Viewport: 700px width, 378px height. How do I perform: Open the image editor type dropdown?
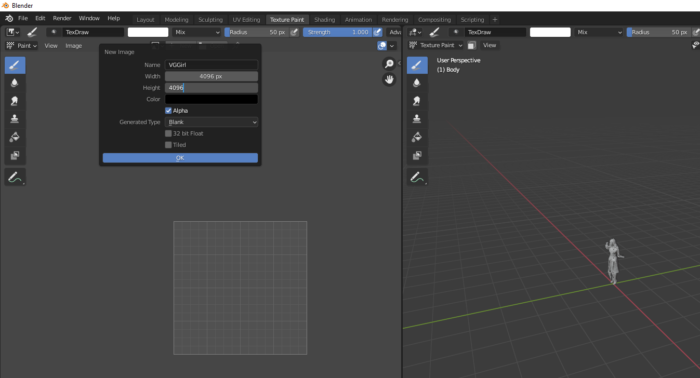[x=12, y=32]
